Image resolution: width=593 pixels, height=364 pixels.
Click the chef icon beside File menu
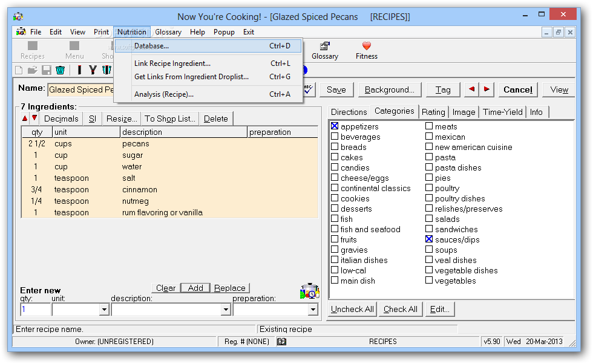click(21, 32)
